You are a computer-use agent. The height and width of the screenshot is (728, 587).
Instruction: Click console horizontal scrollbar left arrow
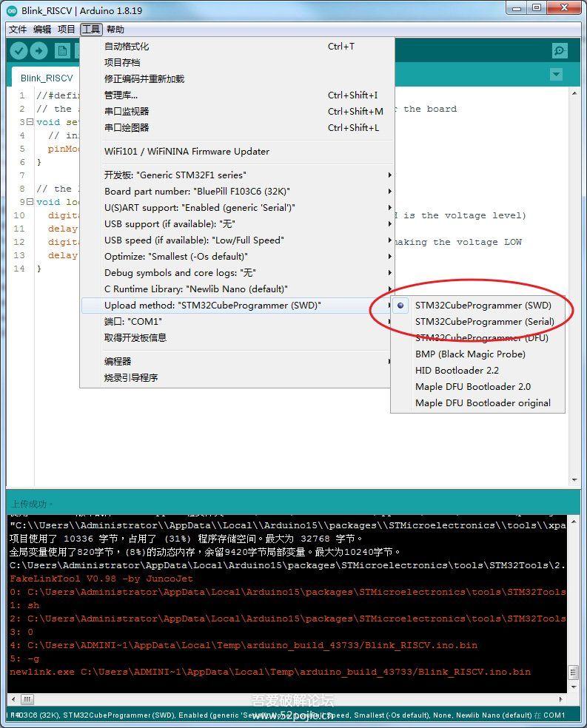click(x=13, y=698)
